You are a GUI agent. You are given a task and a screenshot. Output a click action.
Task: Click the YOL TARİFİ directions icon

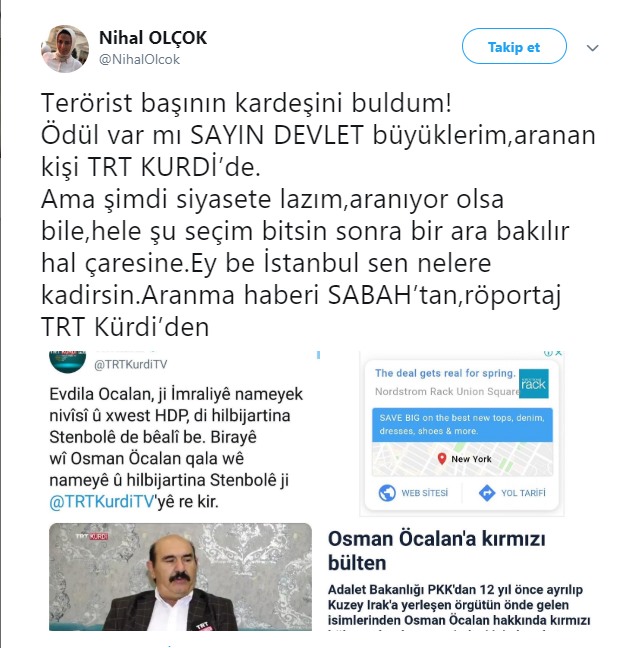pyautogui.click(x=487, y=493)
